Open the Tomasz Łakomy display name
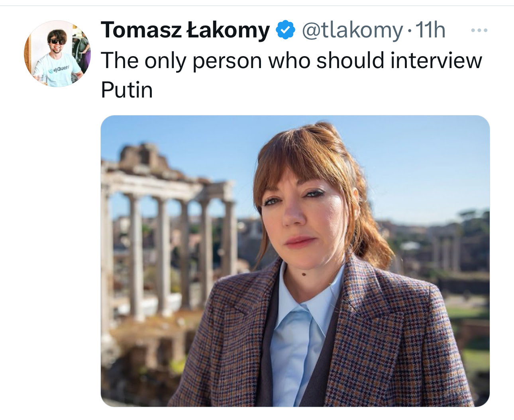Screen dimensions: 514x420 185,30
